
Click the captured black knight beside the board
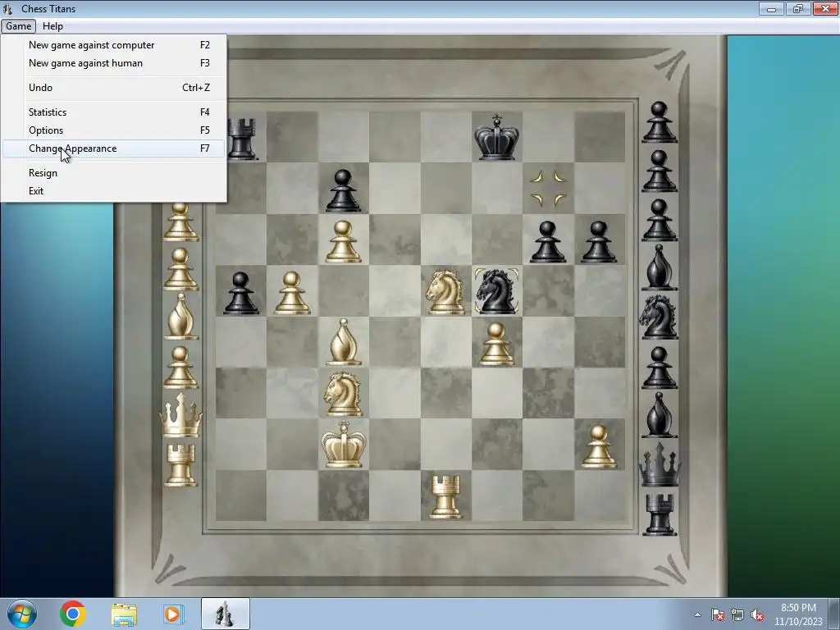point(659,317)
